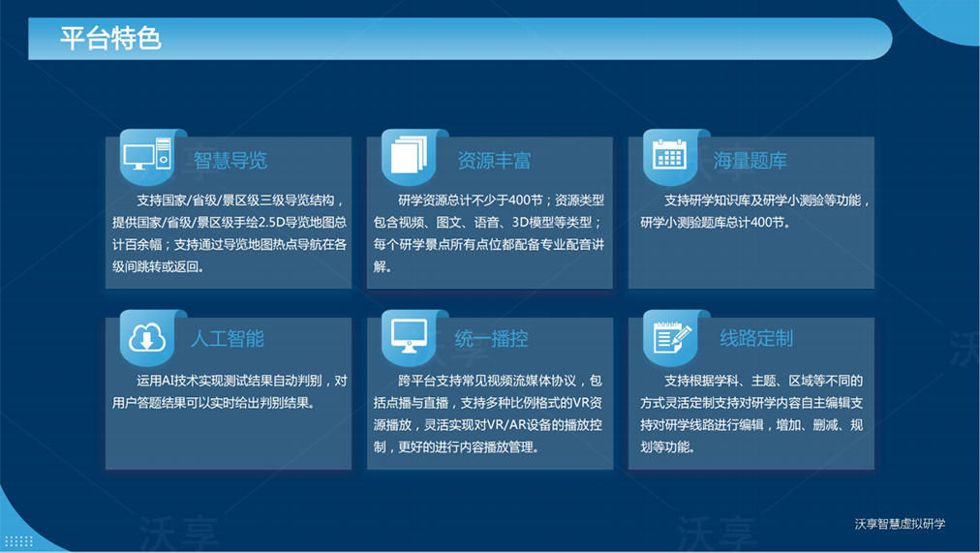
Task: Click the 海量题库 card heading
Action: (750, 161)
